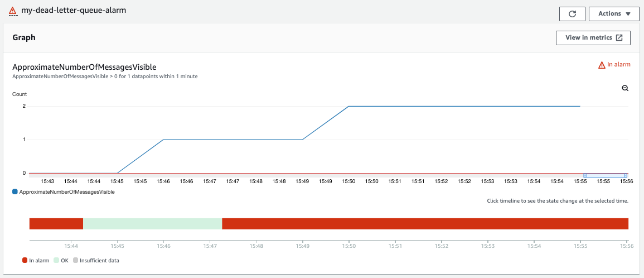The image size is (644, 278).
Task: Click the Insufficient data legend entry
Action: tap(96, 260)
